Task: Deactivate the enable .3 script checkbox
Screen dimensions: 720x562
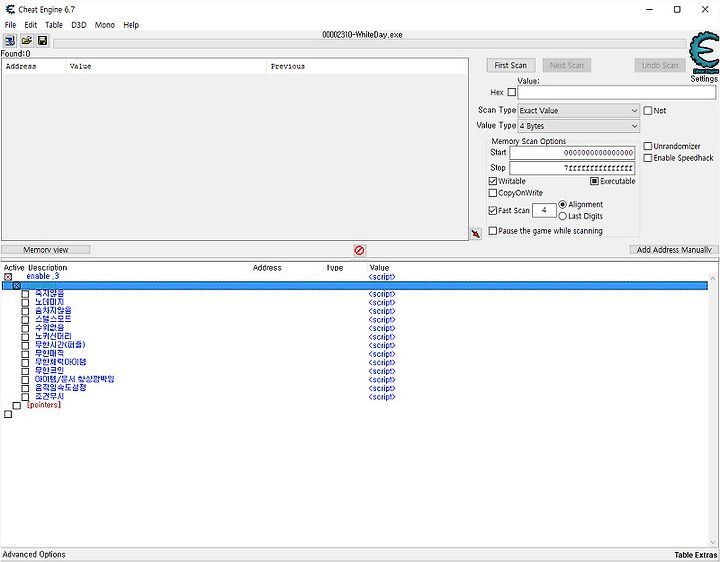Action: coord(8,277)
